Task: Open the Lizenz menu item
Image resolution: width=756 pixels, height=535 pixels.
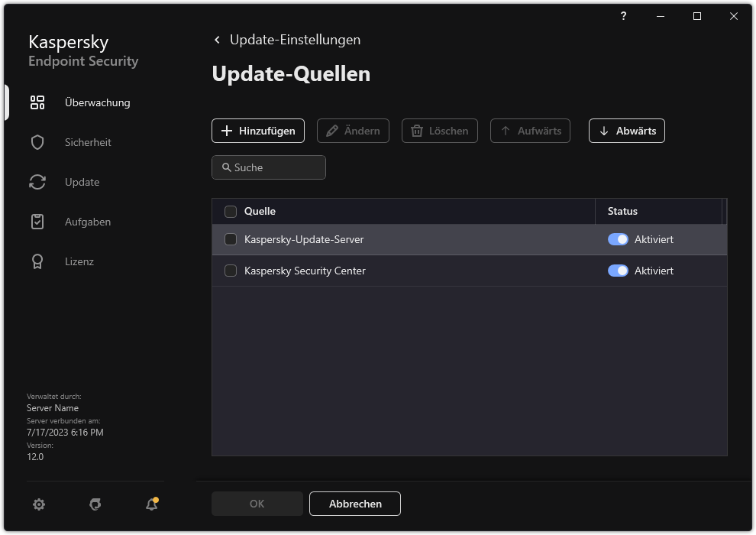Action: coord(79,261)
